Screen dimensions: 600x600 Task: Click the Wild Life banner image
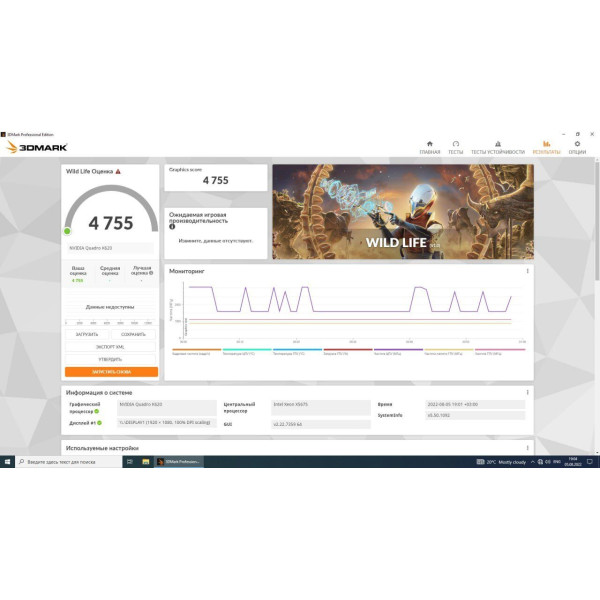click(403, 212)
